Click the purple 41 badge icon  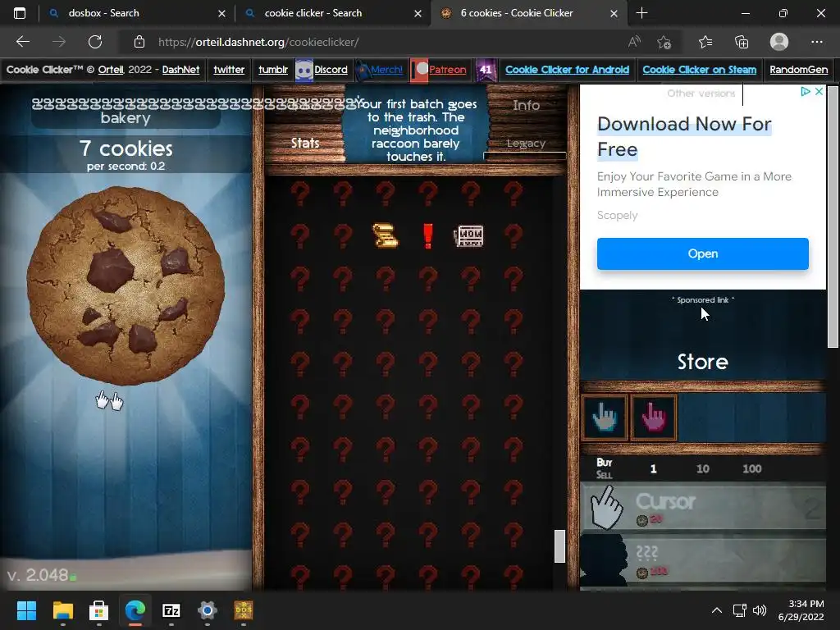click(486, 70)
